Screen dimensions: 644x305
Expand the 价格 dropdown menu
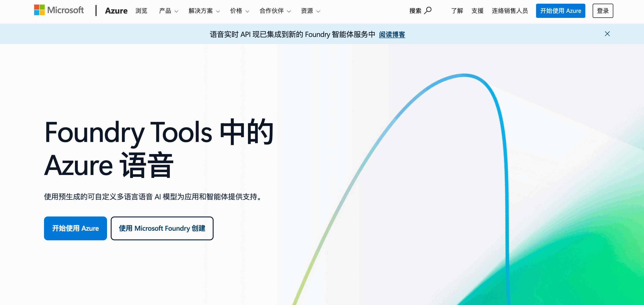pyautogui.click(x=239, y=11)
